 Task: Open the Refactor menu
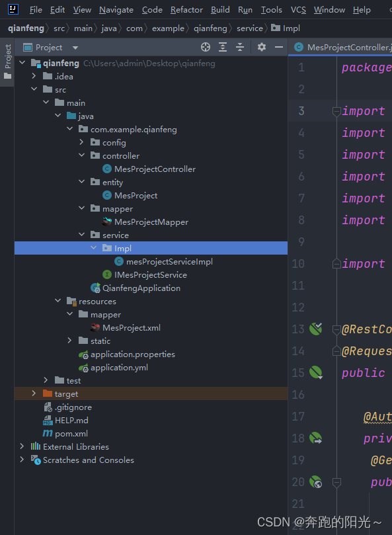tap(186, 10)
